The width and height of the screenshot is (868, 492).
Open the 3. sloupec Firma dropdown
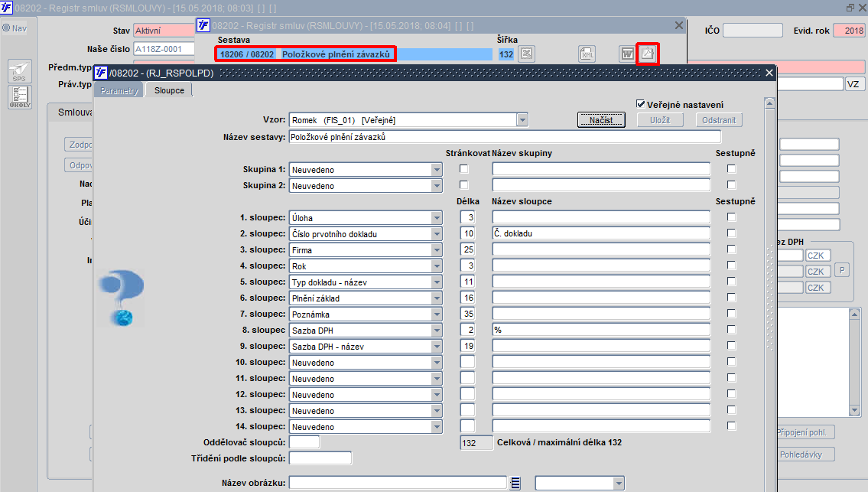point(437,250)
